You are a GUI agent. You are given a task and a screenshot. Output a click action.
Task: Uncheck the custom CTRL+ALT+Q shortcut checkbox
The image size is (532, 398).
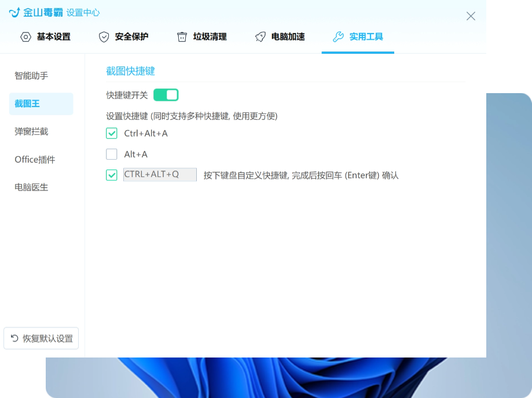[112, 175]
